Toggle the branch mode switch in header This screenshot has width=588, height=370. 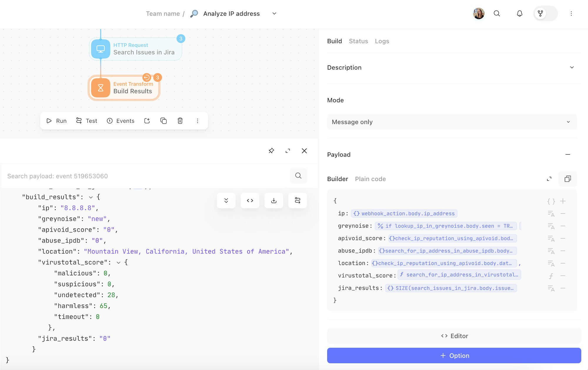(545, 14)
